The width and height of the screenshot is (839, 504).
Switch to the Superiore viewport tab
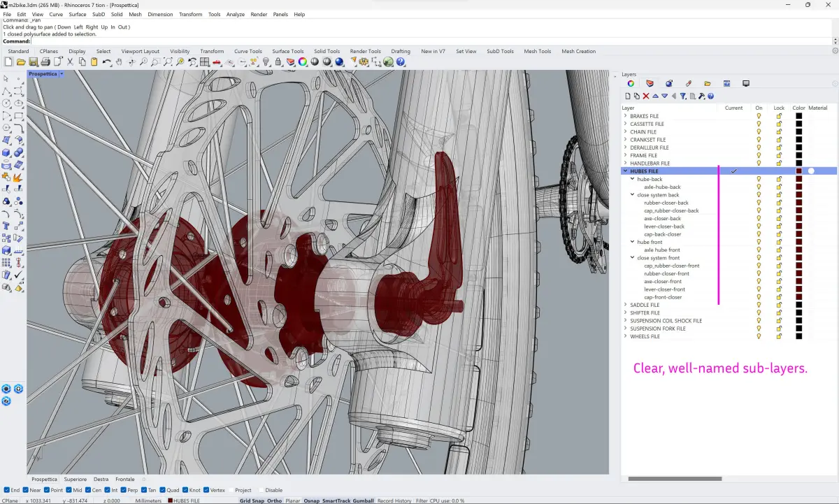coord(75,480)
